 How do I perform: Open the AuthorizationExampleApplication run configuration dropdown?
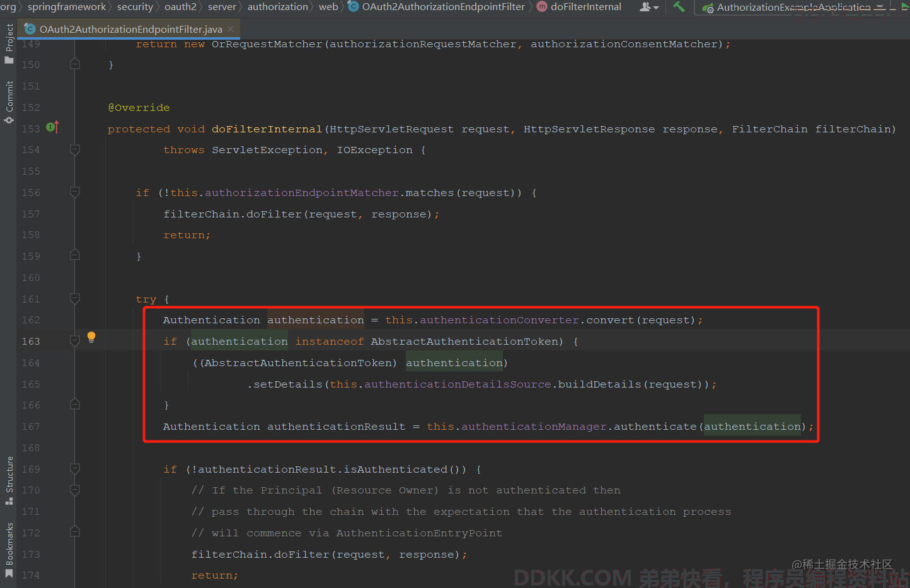pos(793,8)
